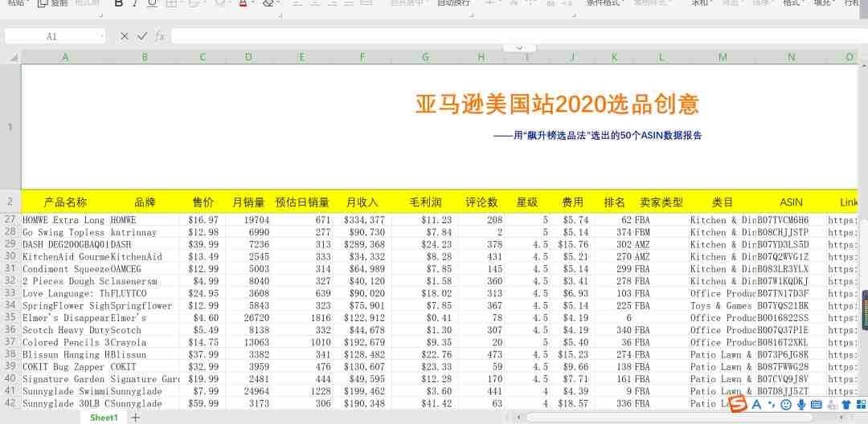Click the 自动换行 wrap text button

tap(453, 2)
